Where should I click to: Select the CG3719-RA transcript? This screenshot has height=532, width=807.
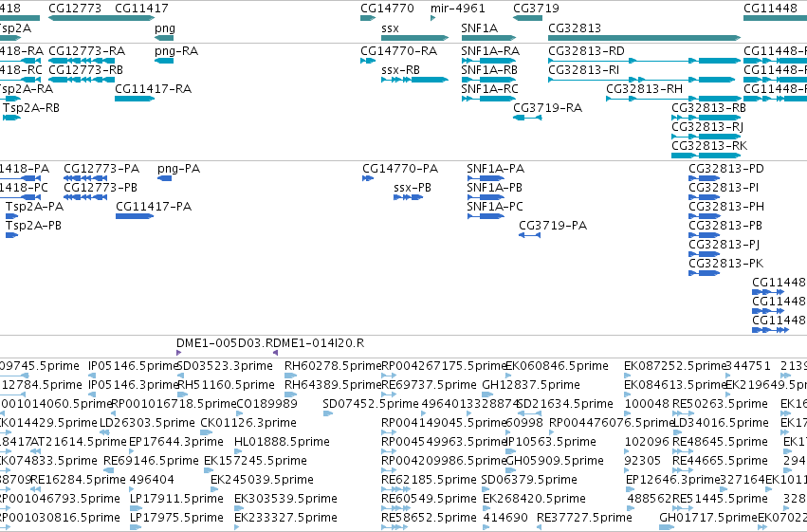(527, 118)
